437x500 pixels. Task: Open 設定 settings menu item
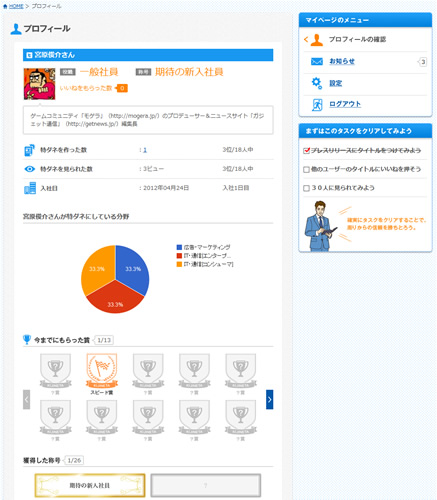point(365,83)
